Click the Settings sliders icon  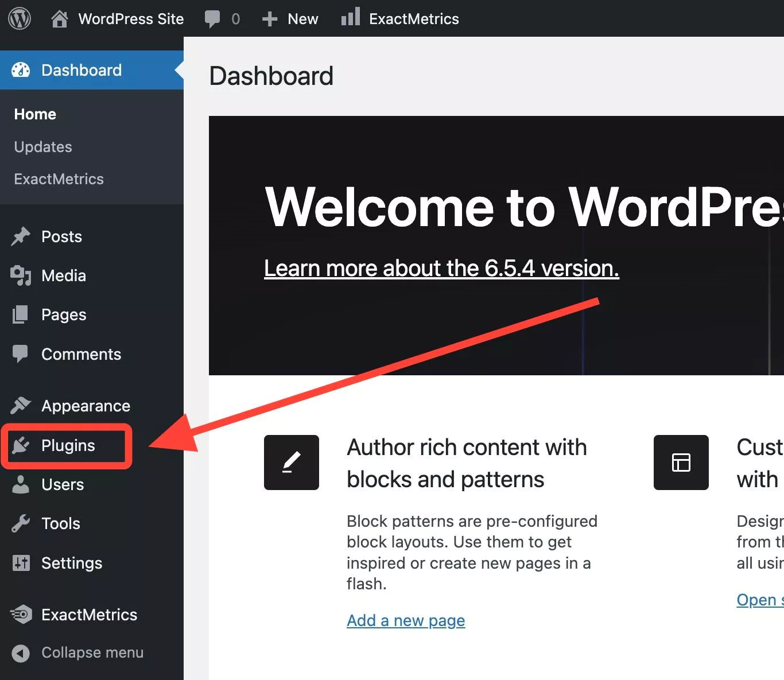click(x=21, y=563)
